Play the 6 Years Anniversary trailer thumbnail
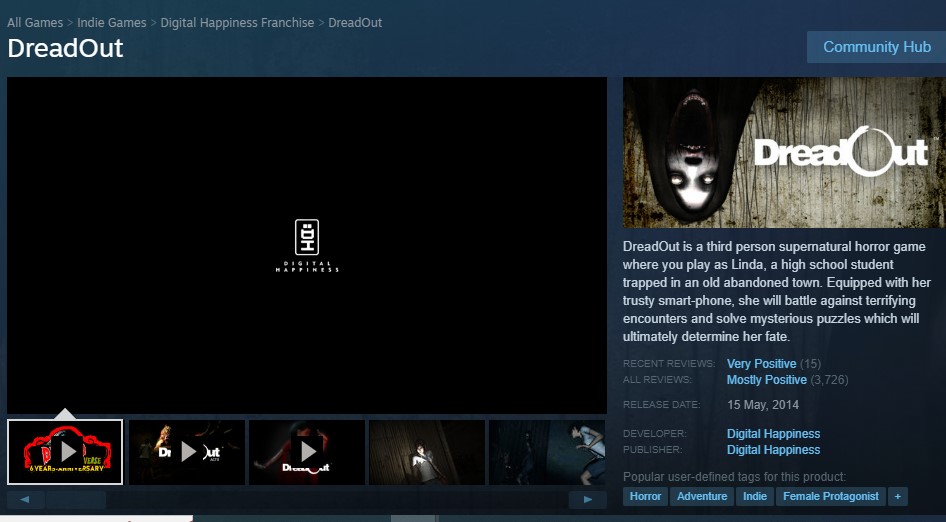946x522 pixels. (x=65, y=452)
